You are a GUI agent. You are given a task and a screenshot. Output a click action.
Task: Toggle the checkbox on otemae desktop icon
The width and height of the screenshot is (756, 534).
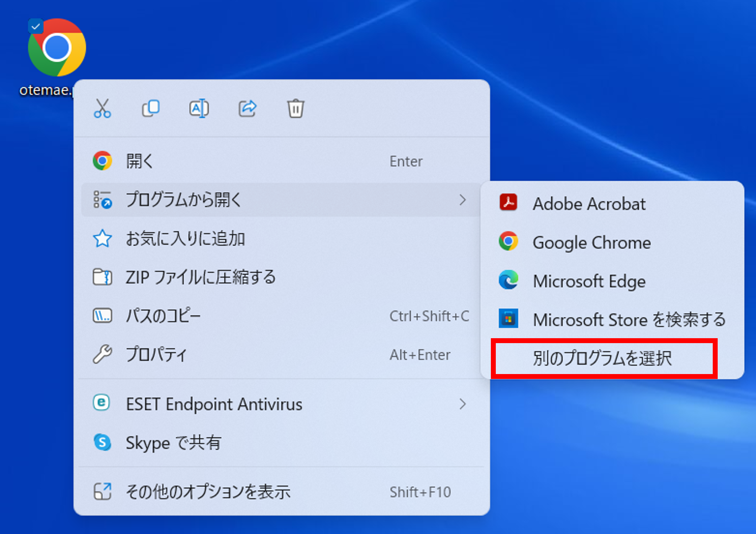(x=36, y=26)
